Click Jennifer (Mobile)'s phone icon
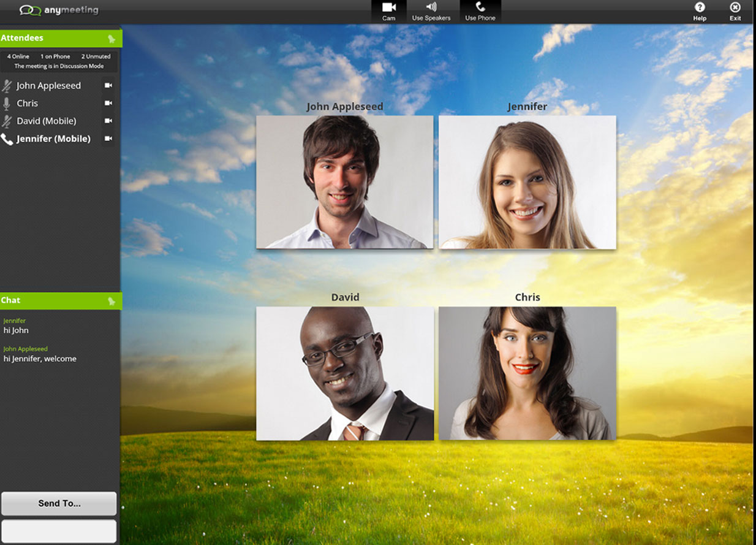This screenshot has width=756, height=545. 7,139
